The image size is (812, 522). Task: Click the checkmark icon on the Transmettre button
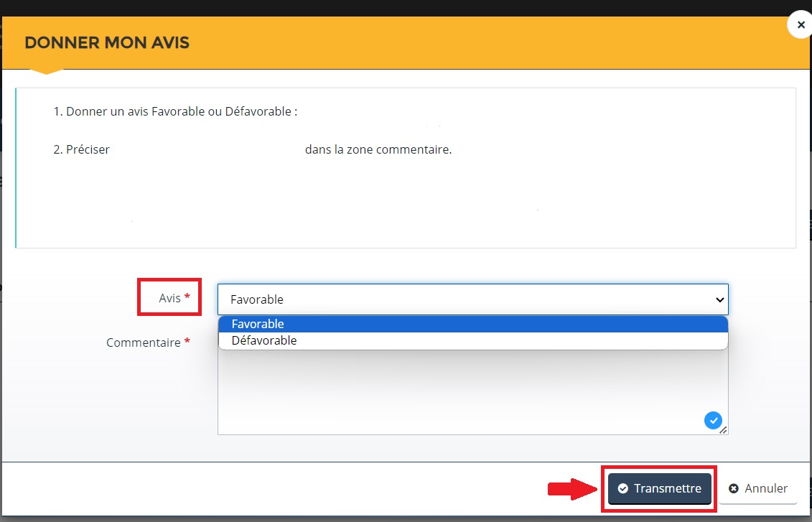623,488
